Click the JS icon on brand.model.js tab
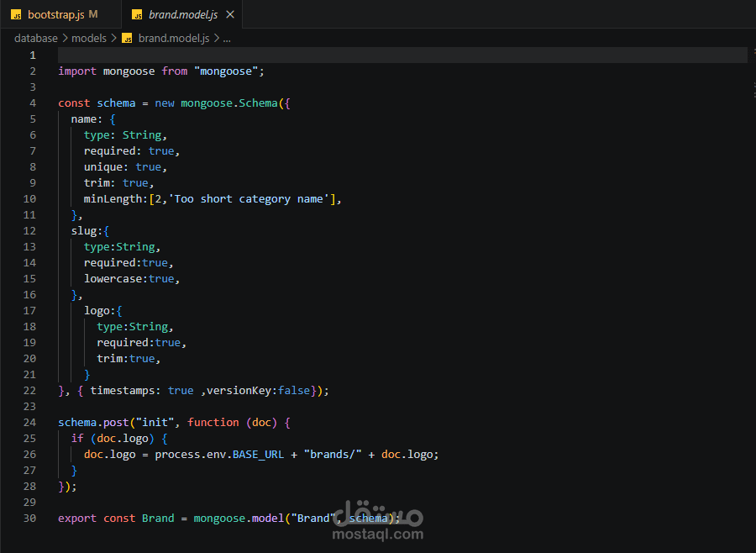 [137, 15]
